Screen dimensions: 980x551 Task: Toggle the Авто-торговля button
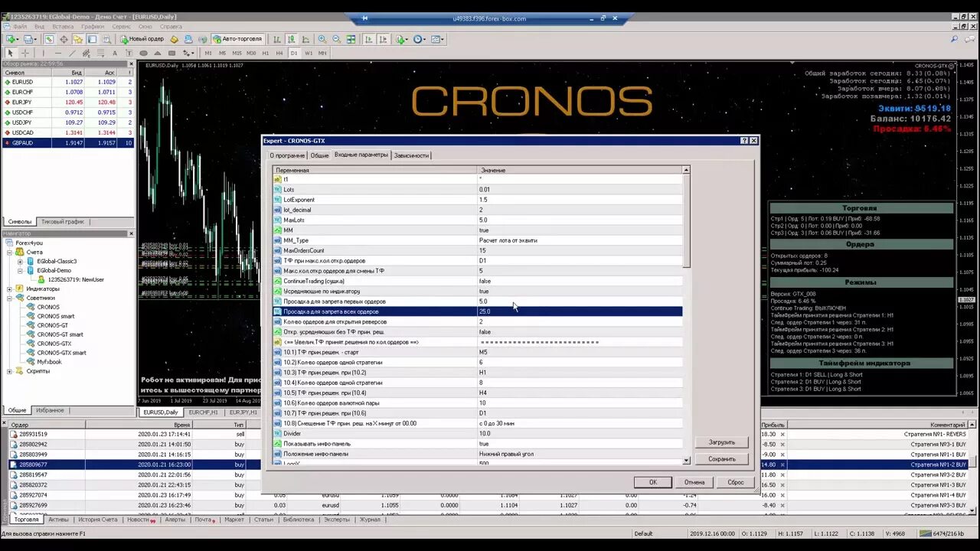[237, 39]
